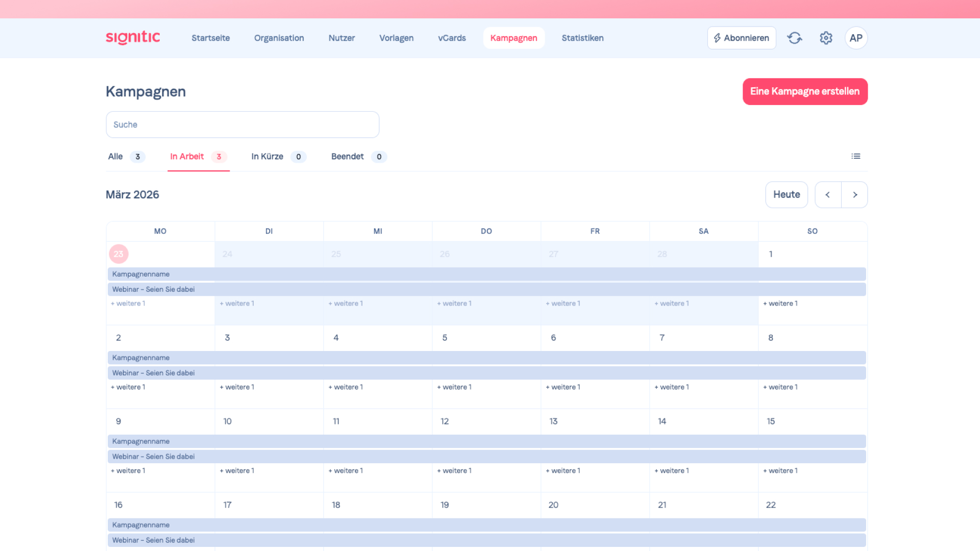Viewport: 980px width, 551px height.
Task: Go to next month arrow
Action: pyautogui.click(x=855, y=195)
